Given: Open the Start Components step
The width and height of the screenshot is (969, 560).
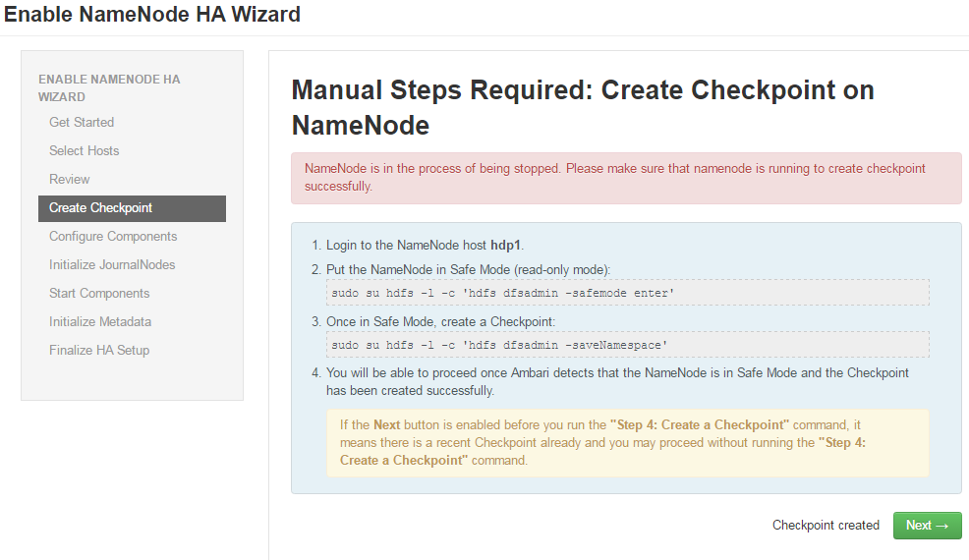Looking at the screenshot, I should click(x=99, y=293).
